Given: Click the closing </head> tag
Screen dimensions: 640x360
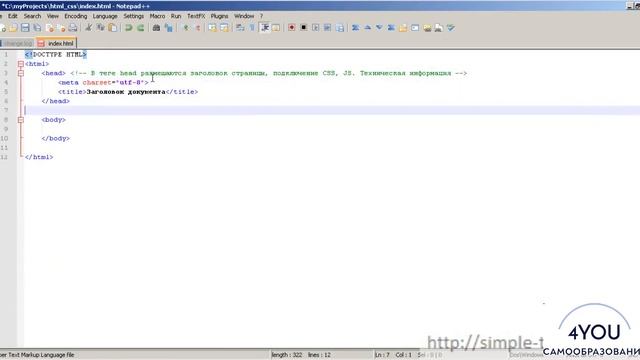Looking at the screenshot, I should point(56,101).
